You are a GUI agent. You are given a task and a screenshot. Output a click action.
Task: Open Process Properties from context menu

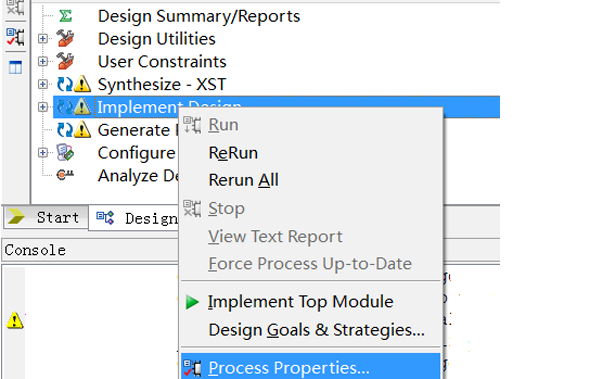point(289,368)
